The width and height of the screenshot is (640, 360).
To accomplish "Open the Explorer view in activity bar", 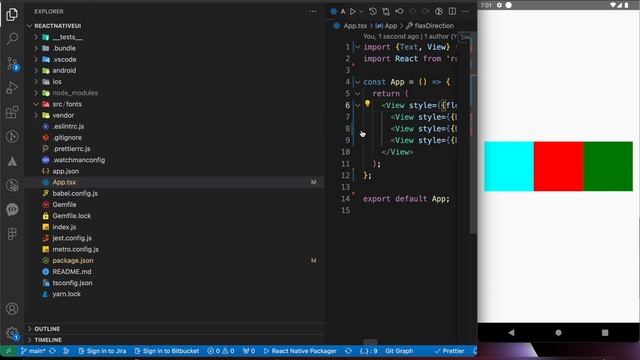I will pyautogui.click(x=12, y=15).
